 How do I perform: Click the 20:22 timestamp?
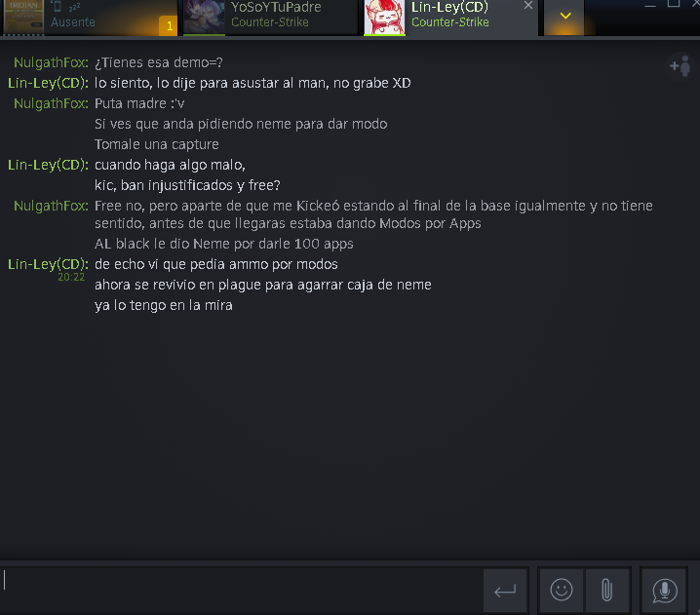tap(71, 277)
